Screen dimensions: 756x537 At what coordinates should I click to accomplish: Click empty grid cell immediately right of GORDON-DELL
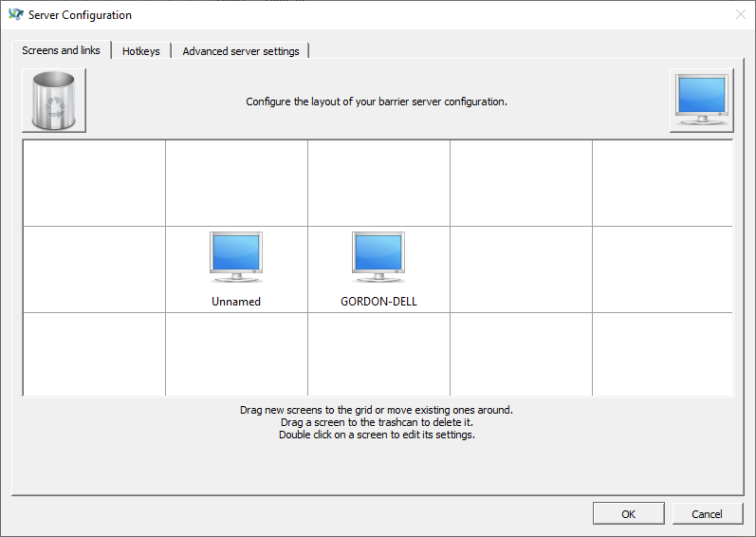[x=521, y=269]
